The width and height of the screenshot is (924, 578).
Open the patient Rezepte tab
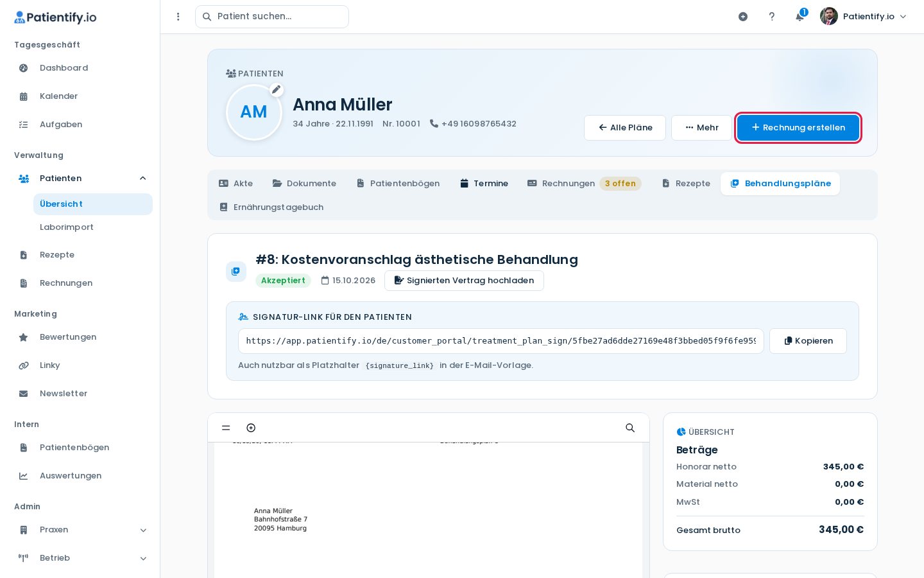point(685,184)
